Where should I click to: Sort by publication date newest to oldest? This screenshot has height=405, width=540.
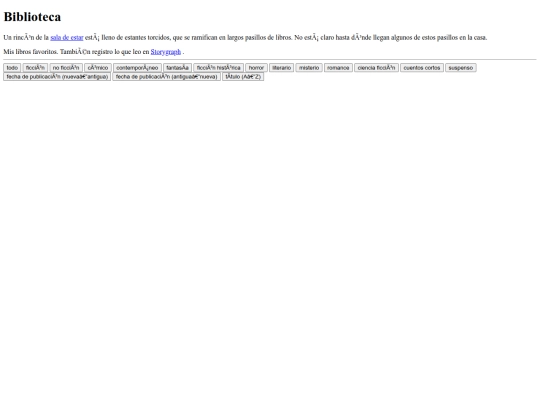[57, 77]
